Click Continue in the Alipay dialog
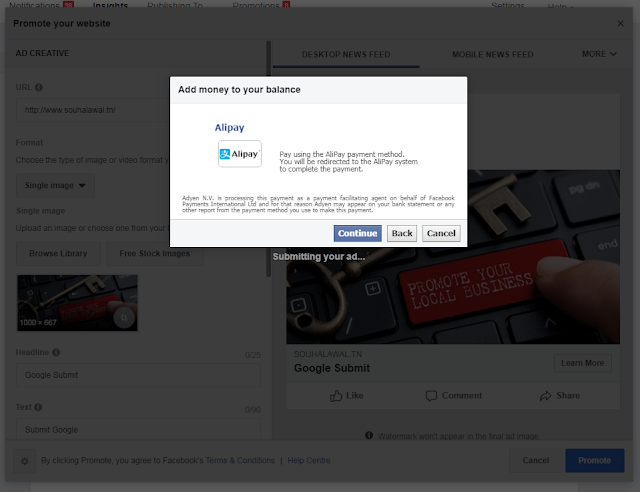The image size is (640, 492). 358,233
